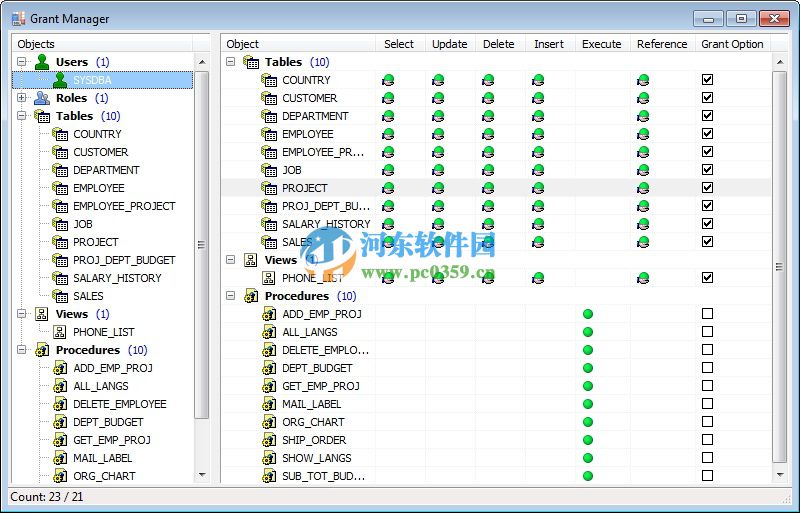Collapse the Procedures group in right grid
800x513 pixels.
(x=231, y=296)
